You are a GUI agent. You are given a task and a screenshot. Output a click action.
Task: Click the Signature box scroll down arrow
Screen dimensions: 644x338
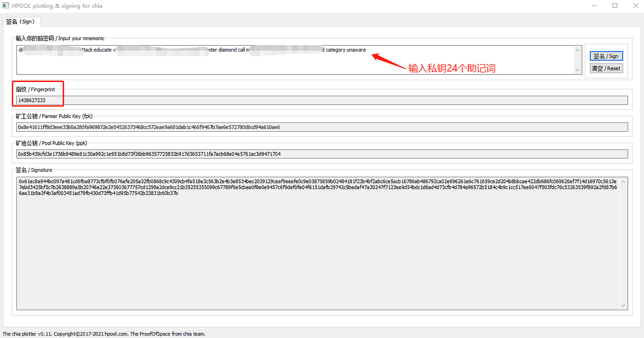(624, 305)
